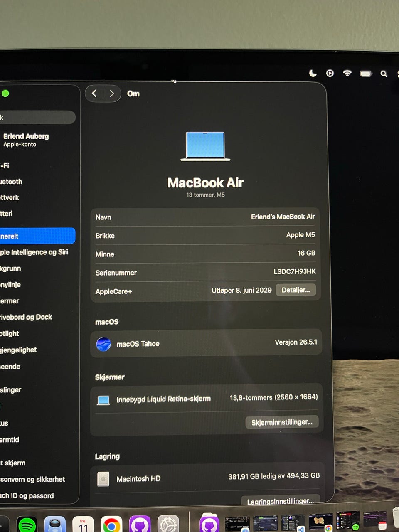Open Spotify from the Dock
The width and height of the screenshot is (399, 532).
click(x=27, y=525)
